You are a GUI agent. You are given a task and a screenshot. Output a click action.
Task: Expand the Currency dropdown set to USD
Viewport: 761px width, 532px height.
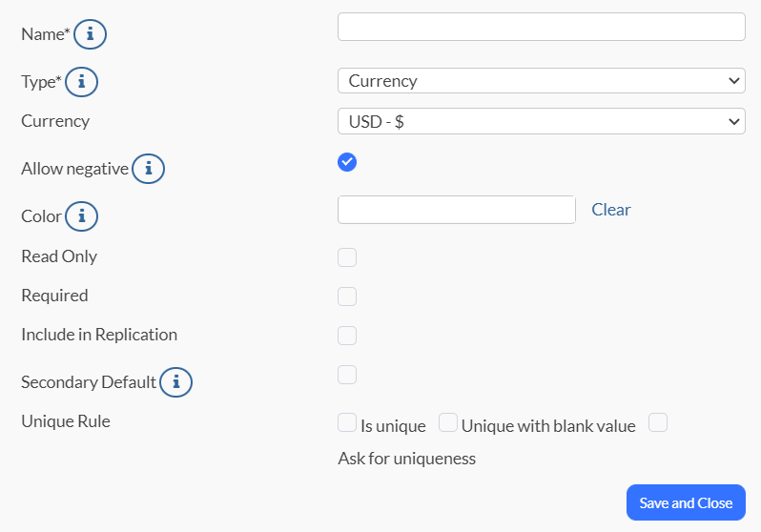(541, 121)
